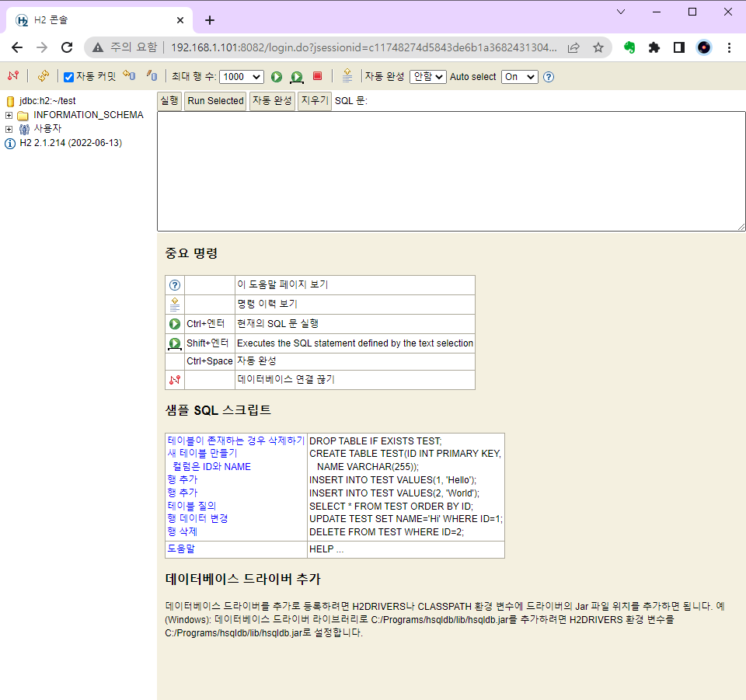Click the folder icon beside INFORMATION_SCHEMA
Screen dimensions: 746x700
tap(23, 116)
